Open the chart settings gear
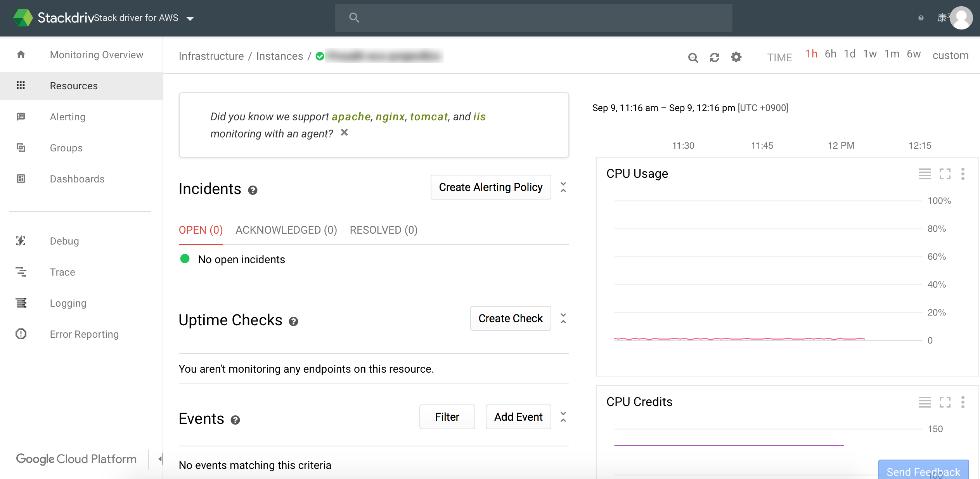The image size is (980, 479). pyautogui.click(x=736, y=57)
